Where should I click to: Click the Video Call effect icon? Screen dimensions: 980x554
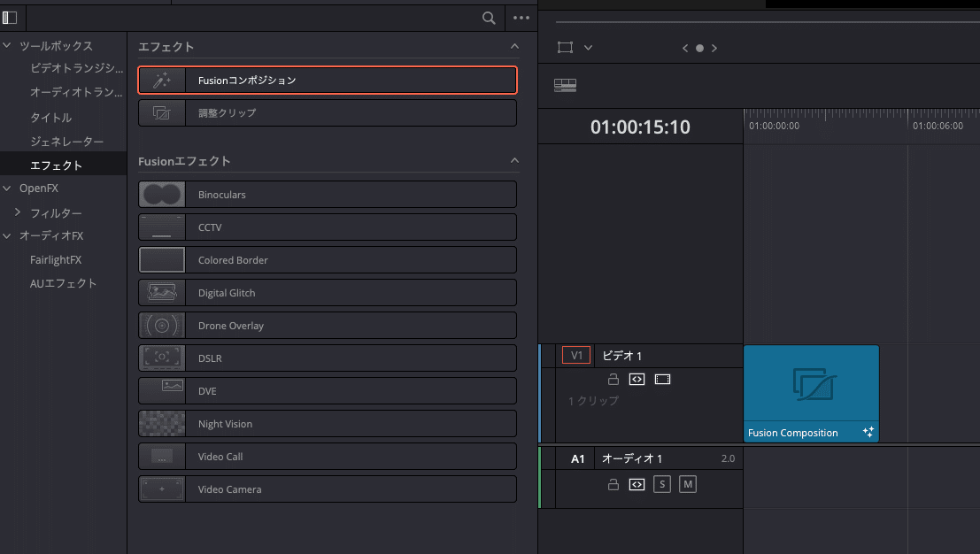(x=162, y=457)
